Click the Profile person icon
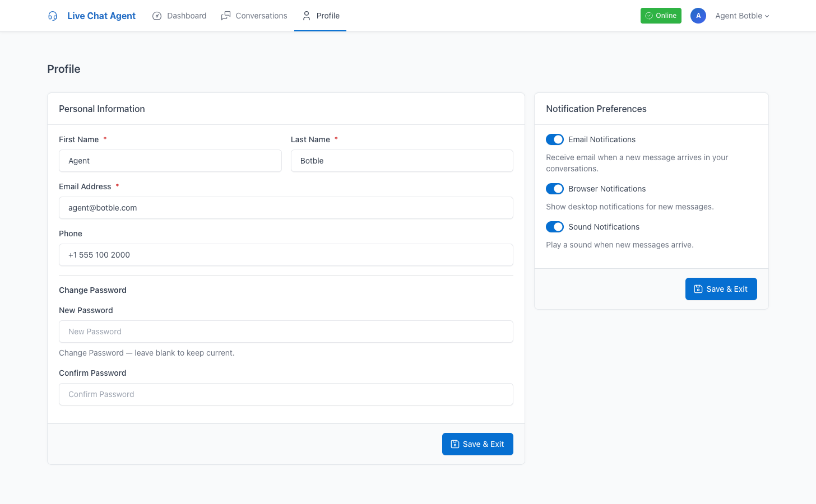Image resolution: width=816 pixels, height=504 pixels. pyautogui.click(x=307, y=16)
